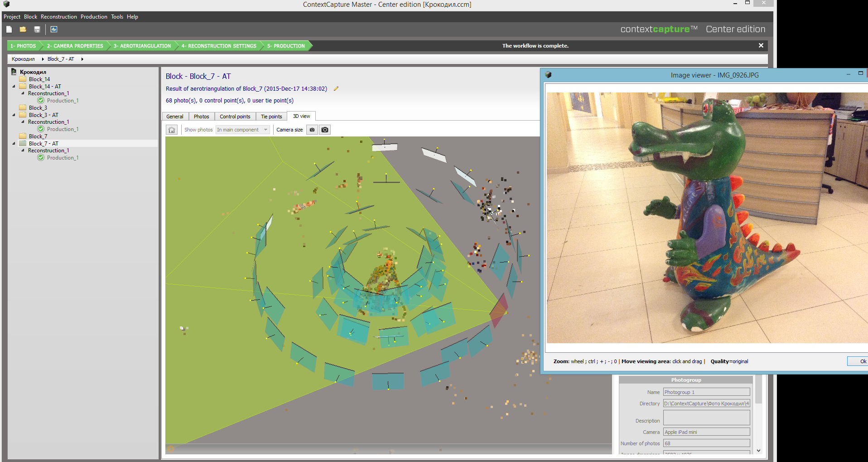Click 'Result of aerotriangulation of Block_7' text
The width and height of the screenshot is (868, 462).
pyautogui.click(x=246, y=89)
